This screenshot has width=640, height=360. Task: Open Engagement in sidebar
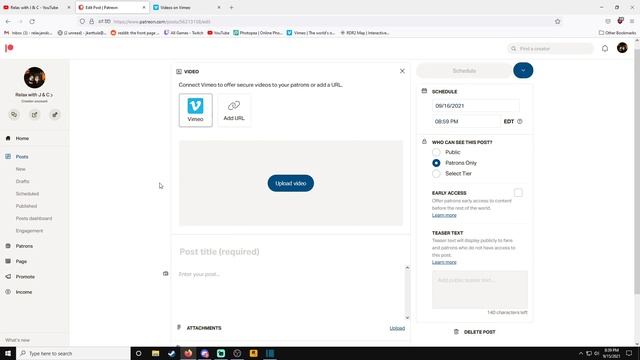click(29, 231)
